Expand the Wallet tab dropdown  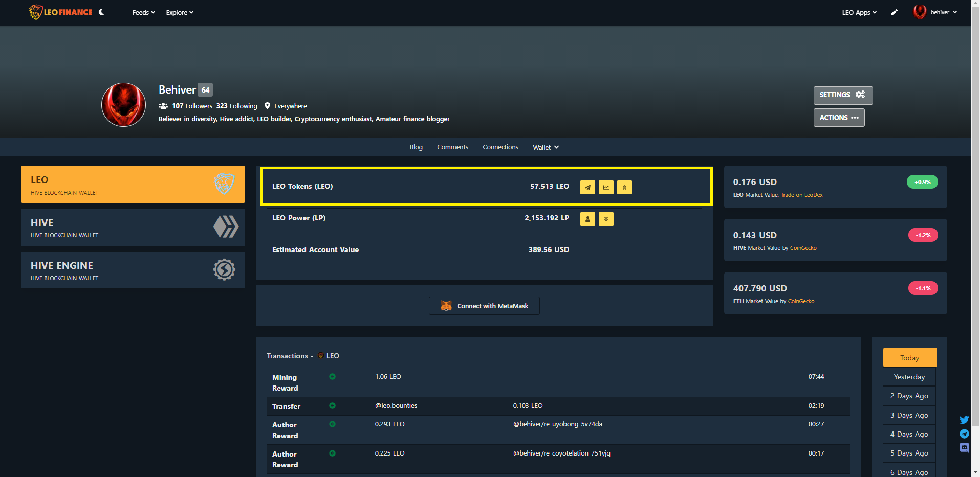(x=546, y=148)
